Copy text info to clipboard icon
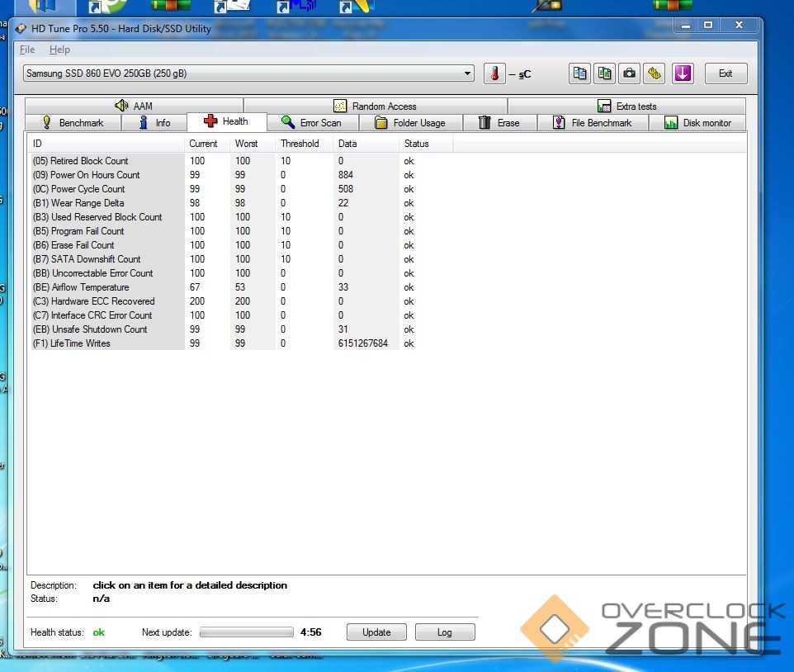Viewport: 794px width, 672px height. pyautogui.click(x=579, y=74)
